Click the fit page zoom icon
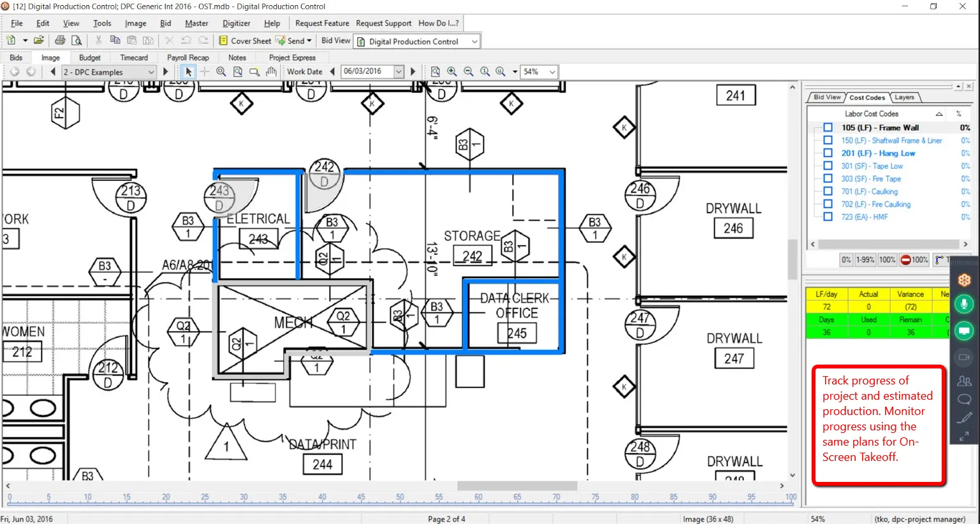Viewport: 980px width, 524px height. 435,71
